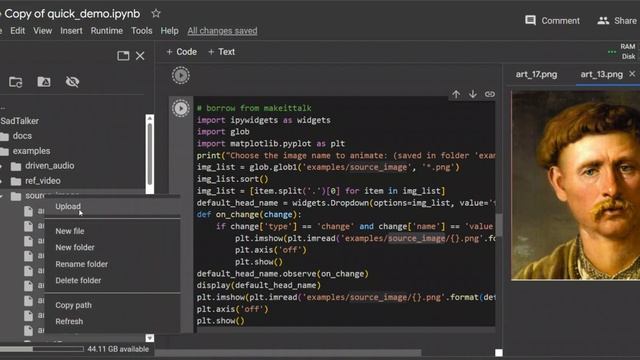Screen dimensions: 640x360
Task: Choose Copy path from the context menu
Action: pyautogui.click(x=112, y=305)
